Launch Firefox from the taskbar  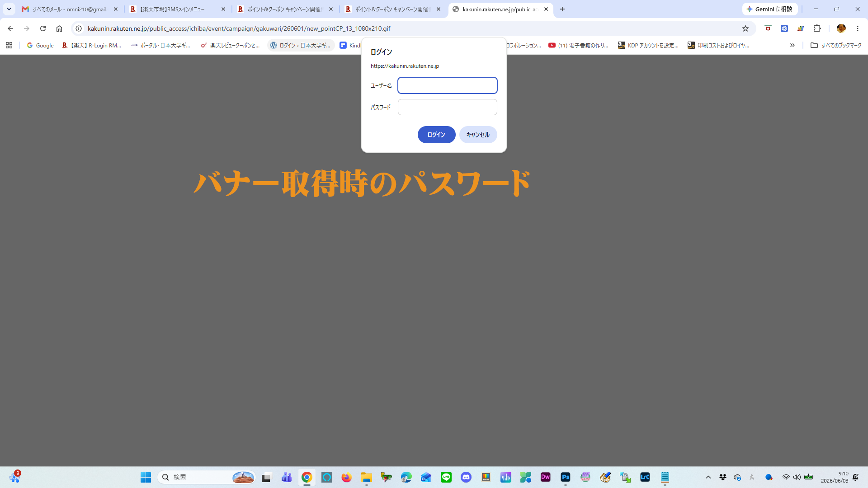click(347, 477)
